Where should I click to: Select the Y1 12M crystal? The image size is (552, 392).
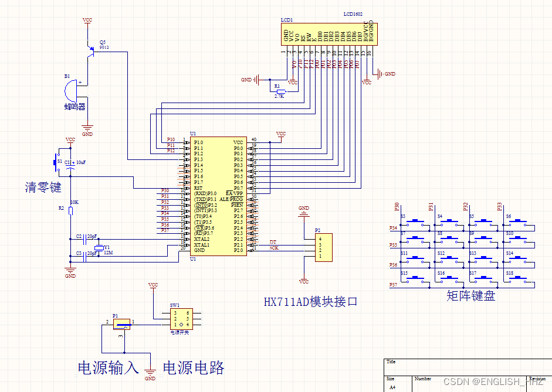[99, 248]
